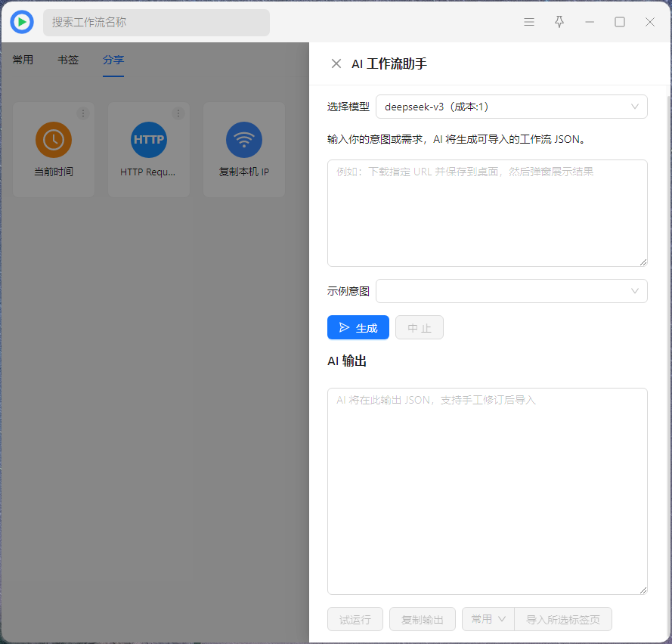Switch to the 常用 tab
The image size is (672, 644).
click(23, 60)
